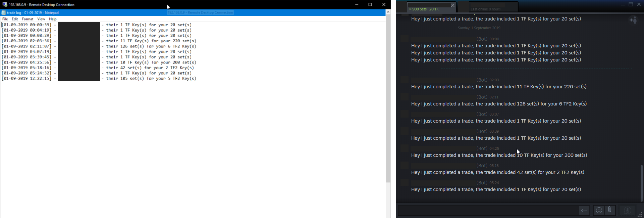Click the '(Bot) 05:24' message header
644x218 pixels.
[x=488, y=183]
